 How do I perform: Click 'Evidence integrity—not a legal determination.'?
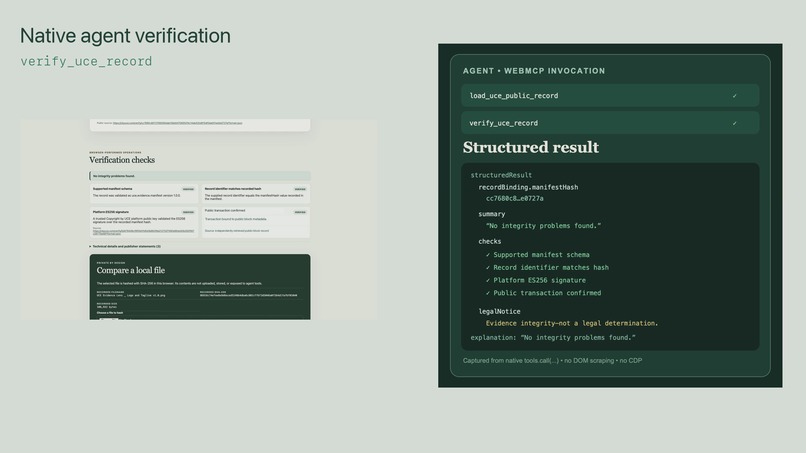(x=572, y=323)
